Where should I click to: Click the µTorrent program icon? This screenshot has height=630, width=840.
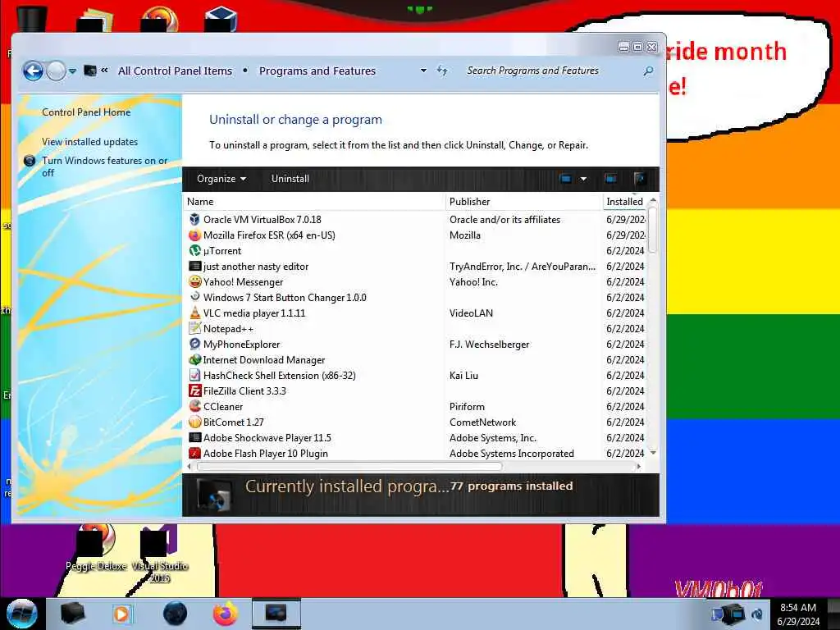194,250
